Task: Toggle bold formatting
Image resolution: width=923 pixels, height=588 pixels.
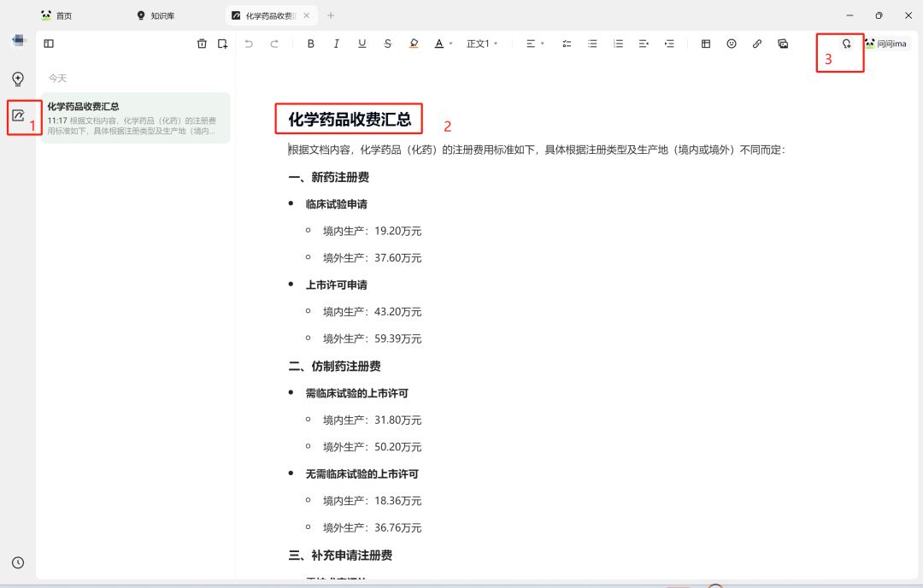Action: click(x=311, y=44)
